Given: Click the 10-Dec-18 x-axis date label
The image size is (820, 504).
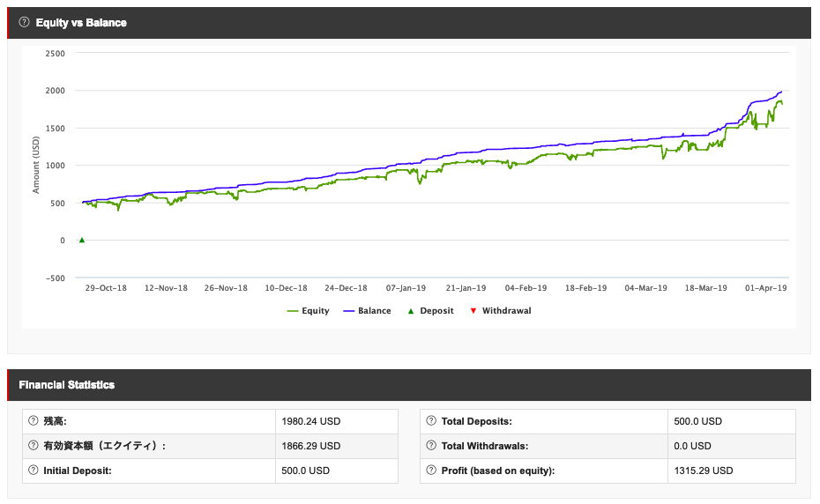Looking at the screenshot, I should tap(286, 288).
